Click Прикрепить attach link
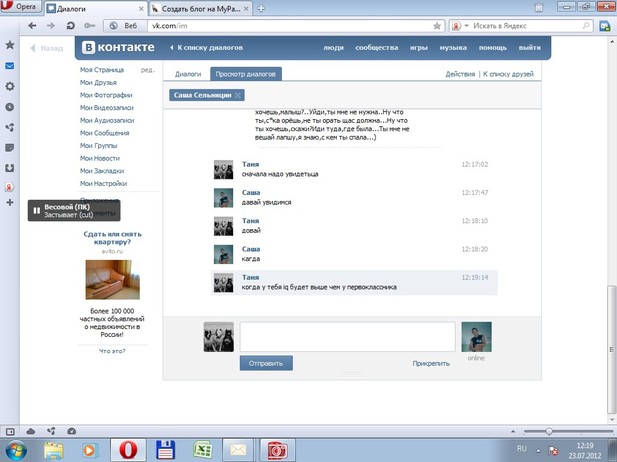617x462 pixels. coord(431,363)
